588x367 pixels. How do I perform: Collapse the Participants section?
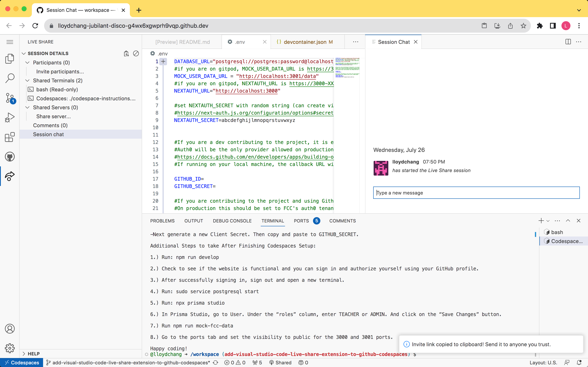pos(27,62)
